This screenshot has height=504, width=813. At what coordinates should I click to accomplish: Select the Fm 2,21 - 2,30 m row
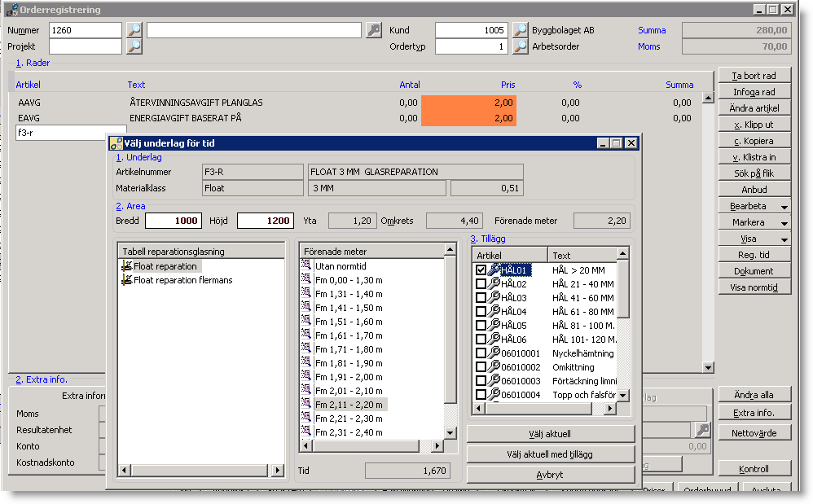tap(349, 419)
